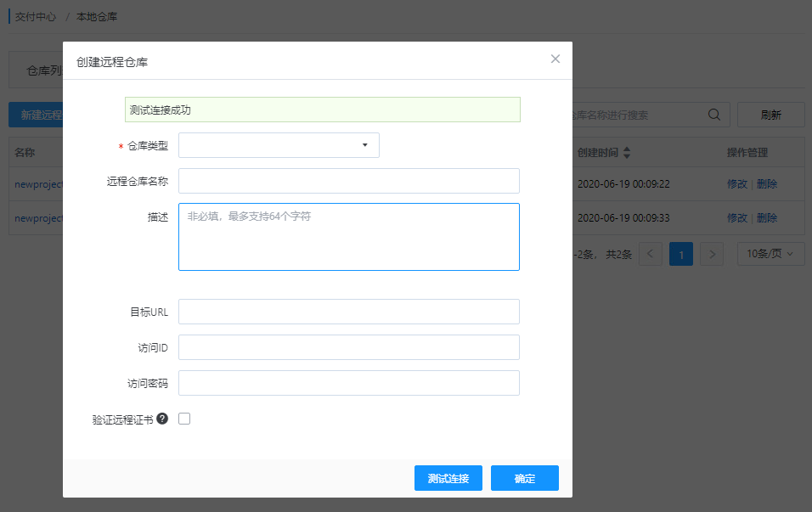Close the 创建远程仓库 dialog

(555, 59)
